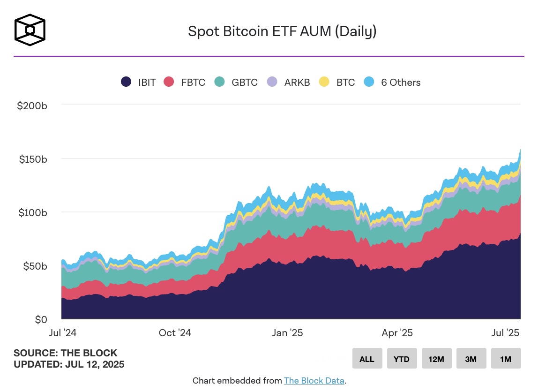Viewport: 538px width, 392px height.
Task: Hide the GBTC series via its label
Action: click(x=245, y=83)
